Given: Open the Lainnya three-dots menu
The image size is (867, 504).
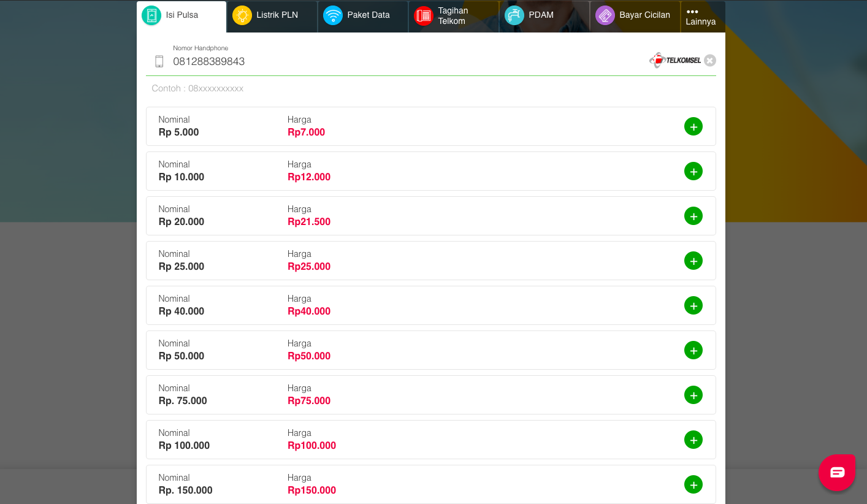Looking at the screenshot, I should point(701,17).
